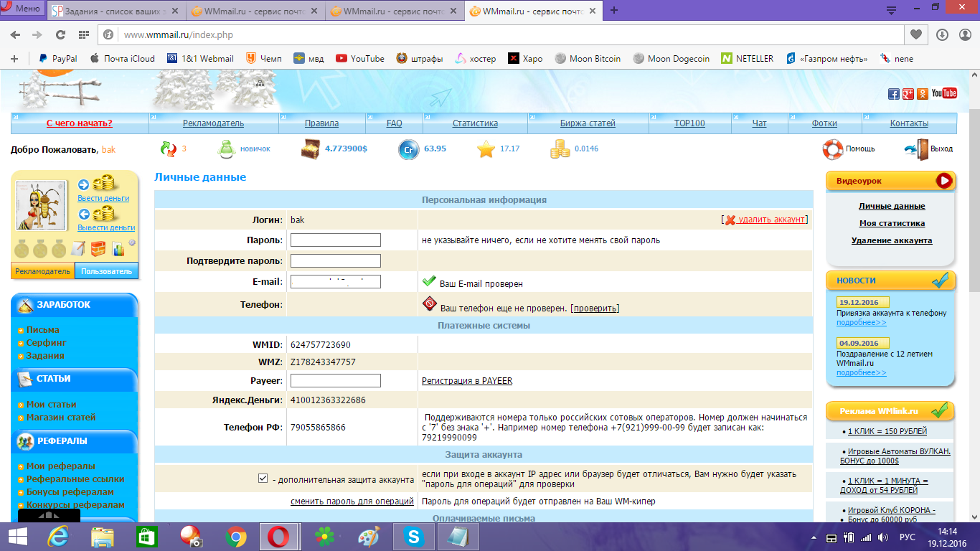Click the Odnoklassniki social icon
The height and width of the screenshot is (551, 980).
pos(923,94)
